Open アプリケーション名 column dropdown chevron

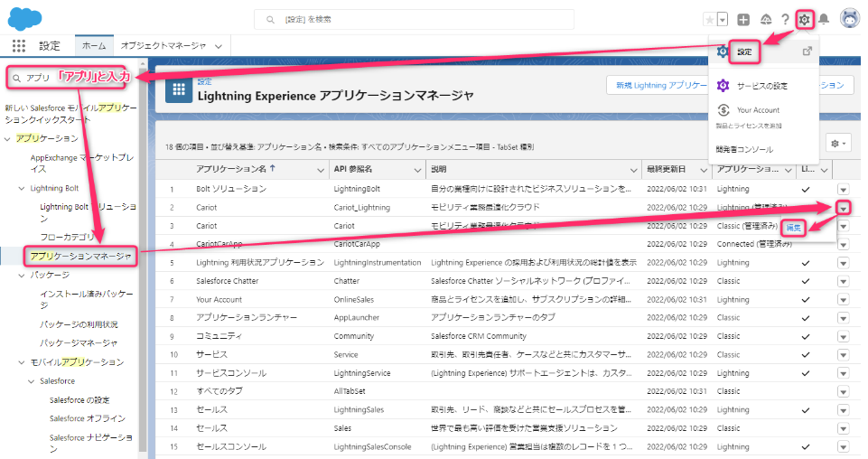coord(320,170)
